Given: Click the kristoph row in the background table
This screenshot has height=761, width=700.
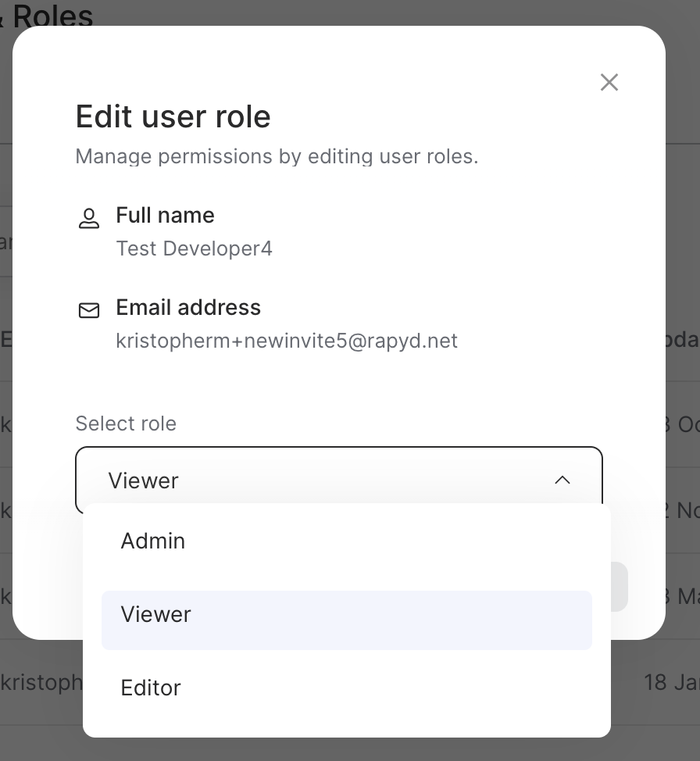Looking at the screenshot, I should tap(39, 682).
